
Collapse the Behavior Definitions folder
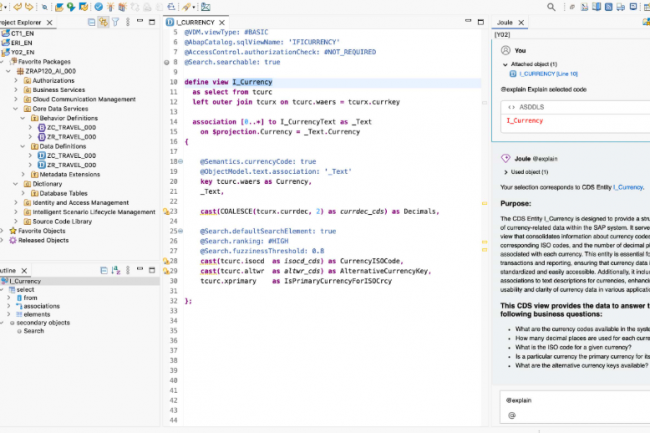[23, 118]
